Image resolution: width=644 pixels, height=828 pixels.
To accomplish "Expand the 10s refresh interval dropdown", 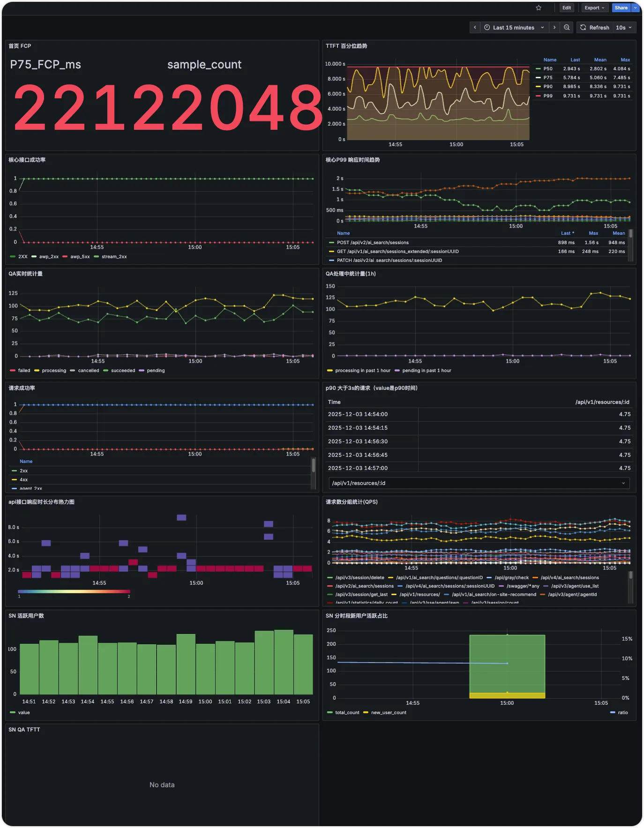I will [624, 28].
